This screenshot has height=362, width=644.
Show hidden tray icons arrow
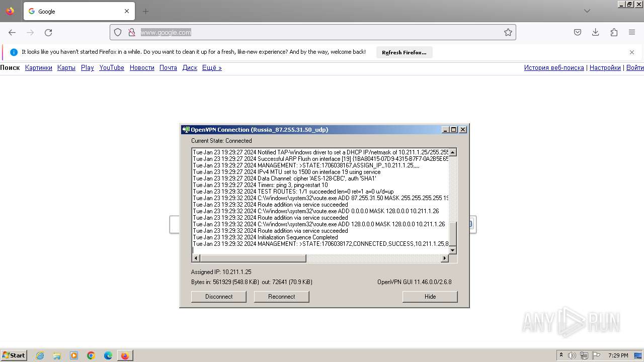(x=561, y=355)
